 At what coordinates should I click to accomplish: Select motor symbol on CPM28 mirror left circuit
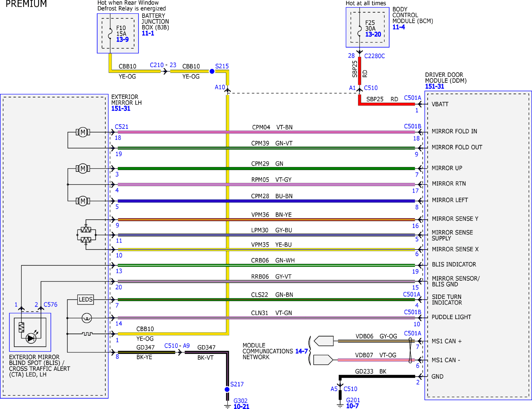pos(83,201)
